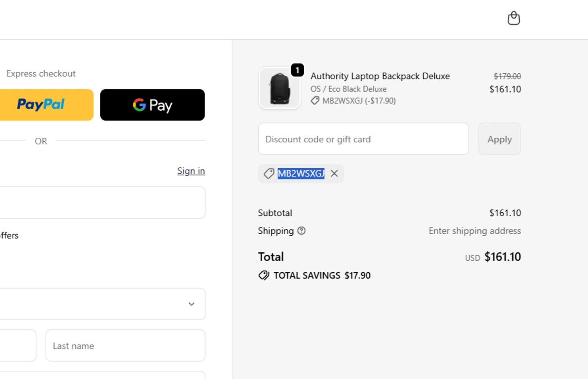
Task: Click the total savings tag icon
Action: pos(264,275)
